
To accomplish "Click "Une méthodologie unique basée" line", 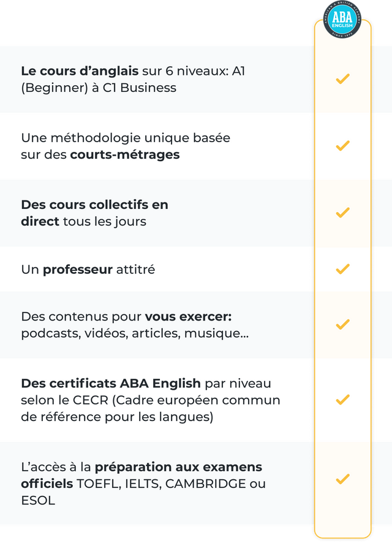I will [x=126, y=138].
